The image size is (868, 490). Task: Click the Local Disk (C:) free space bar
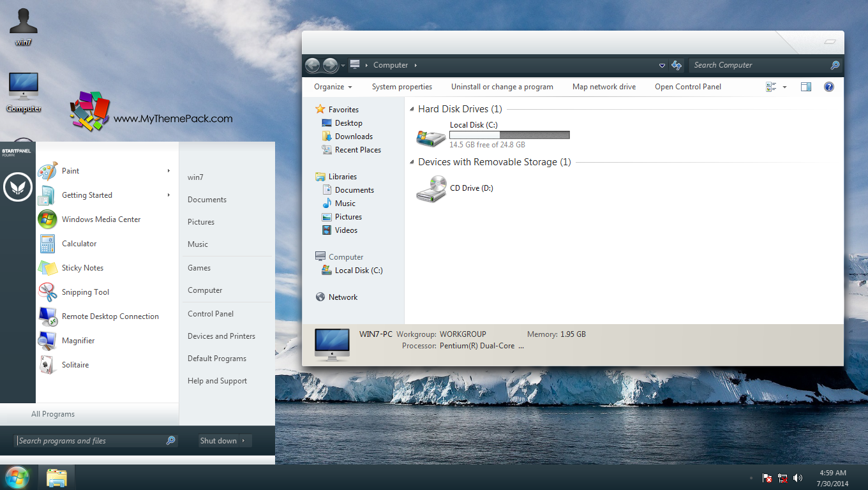pyautogui.click(x=509, y=135)
